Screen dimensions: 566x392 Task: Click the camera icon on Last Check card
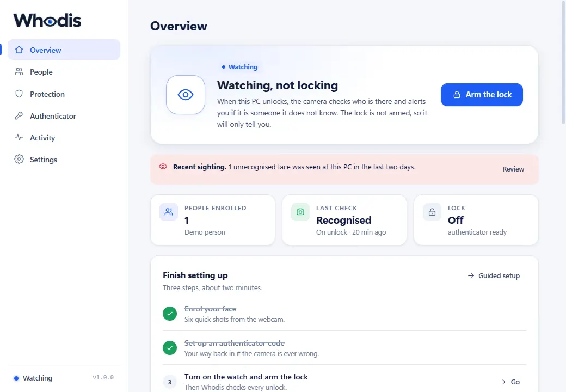point(300,212)
